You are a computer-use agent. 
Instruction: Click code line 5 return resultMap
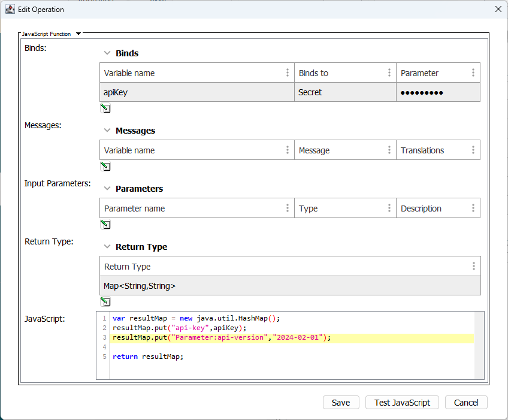coord(147,356)
